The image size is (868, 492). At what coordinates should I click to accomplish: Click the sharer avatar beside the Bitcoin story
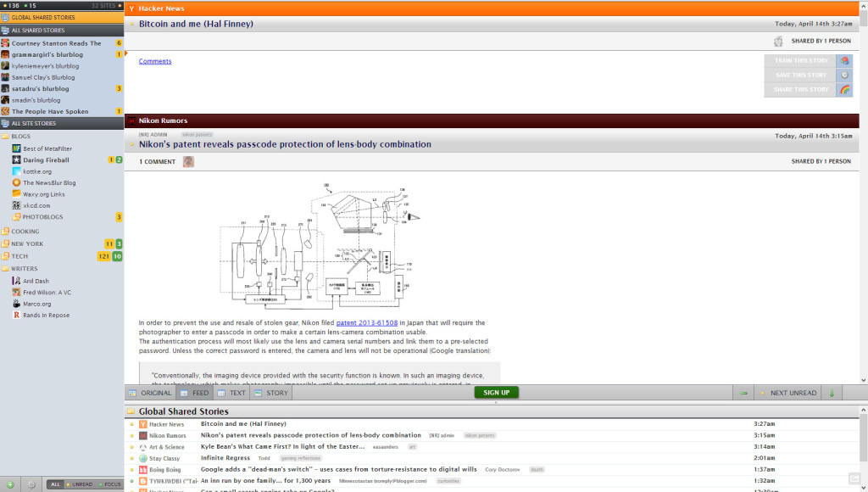[x=778, y=41]
